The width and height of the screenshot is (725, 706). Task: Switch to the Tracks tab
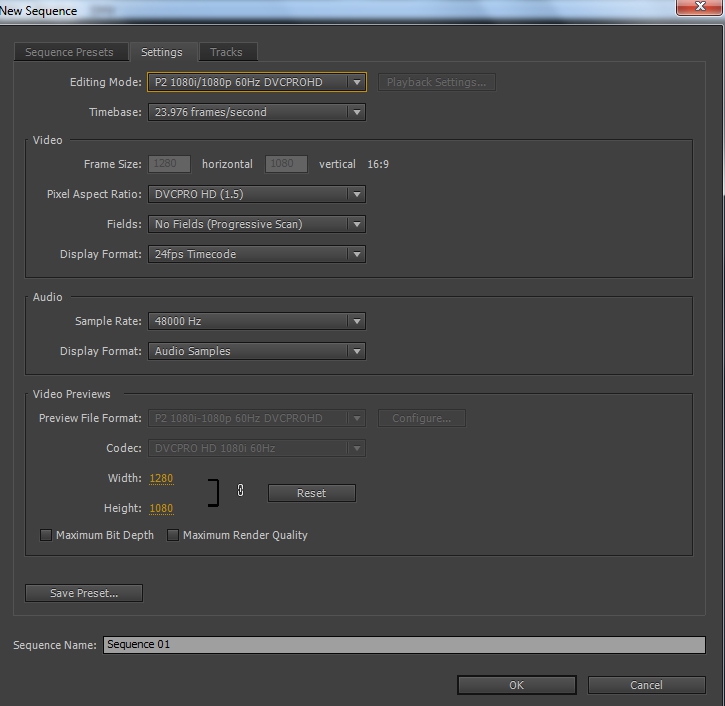228,52
